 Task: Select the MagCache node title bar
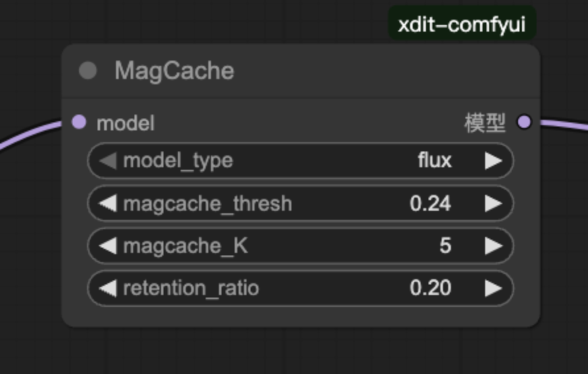297,71
